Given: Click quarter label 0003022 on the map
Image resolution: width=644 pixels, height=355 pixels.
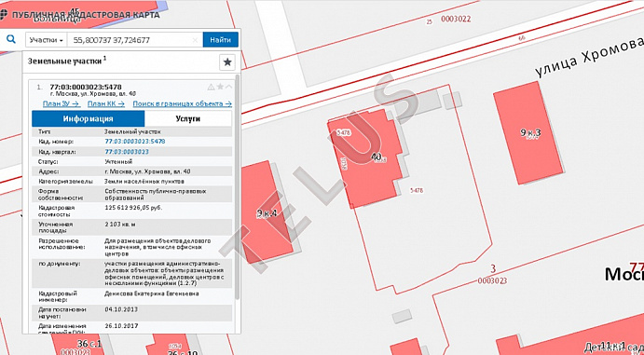Looking at the screenshot, I should (456, 19).
